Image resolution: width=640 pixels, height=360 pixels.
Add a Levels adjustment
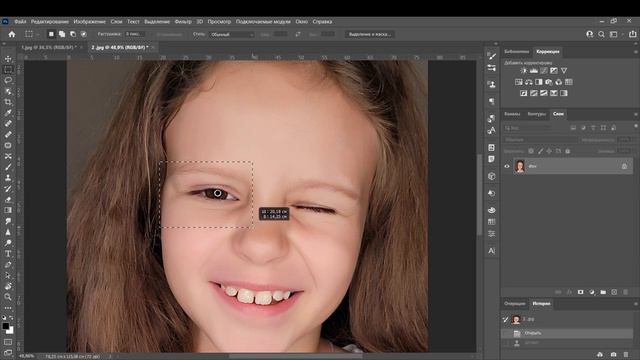(533, 71)
